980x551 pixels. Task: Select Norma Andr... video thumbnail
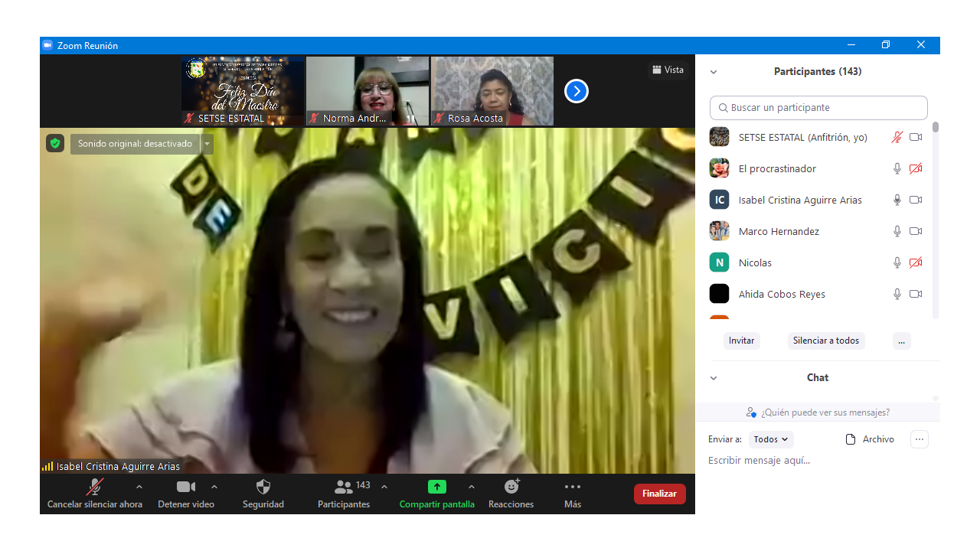(x=367, y=91)
